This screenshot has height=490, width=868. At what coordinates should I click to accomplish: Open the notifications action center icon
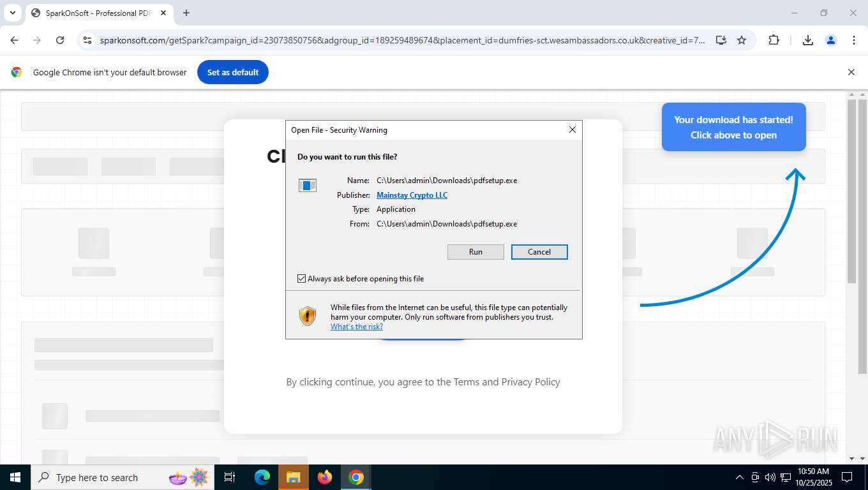[847, 477]
